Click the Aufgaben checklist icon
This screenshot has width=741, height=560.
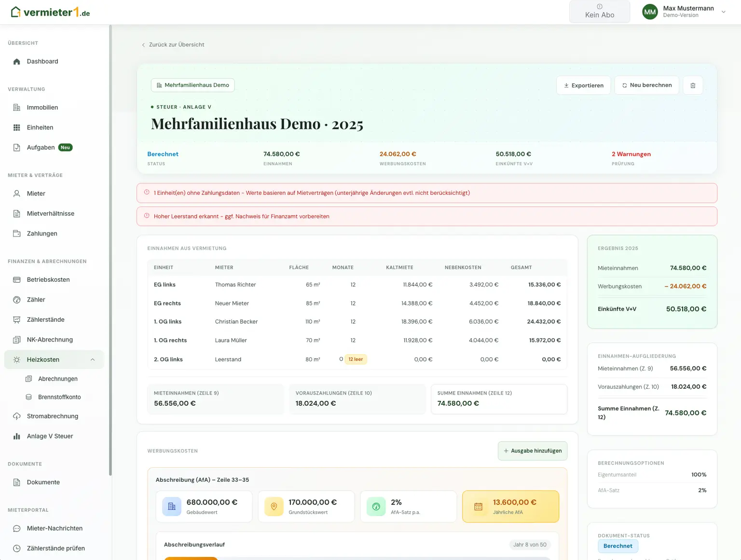[17, 148]
